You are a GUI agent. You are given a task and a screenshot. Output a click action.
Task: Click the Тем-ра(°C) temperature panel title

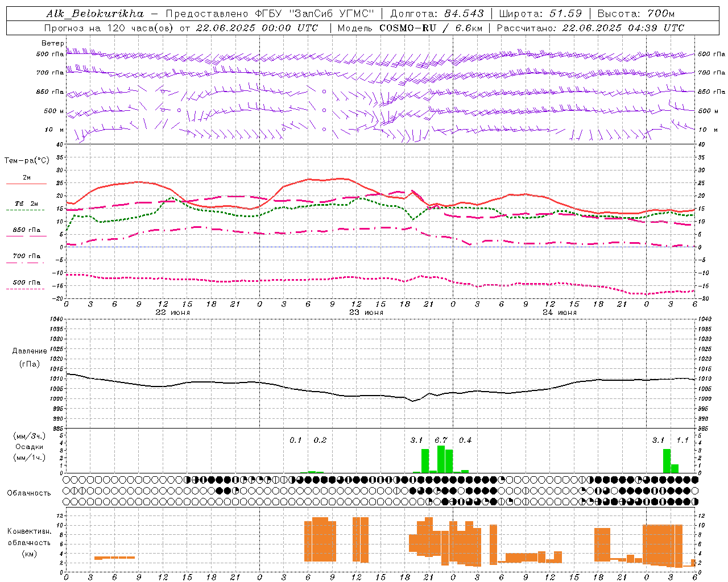[27, 161]
